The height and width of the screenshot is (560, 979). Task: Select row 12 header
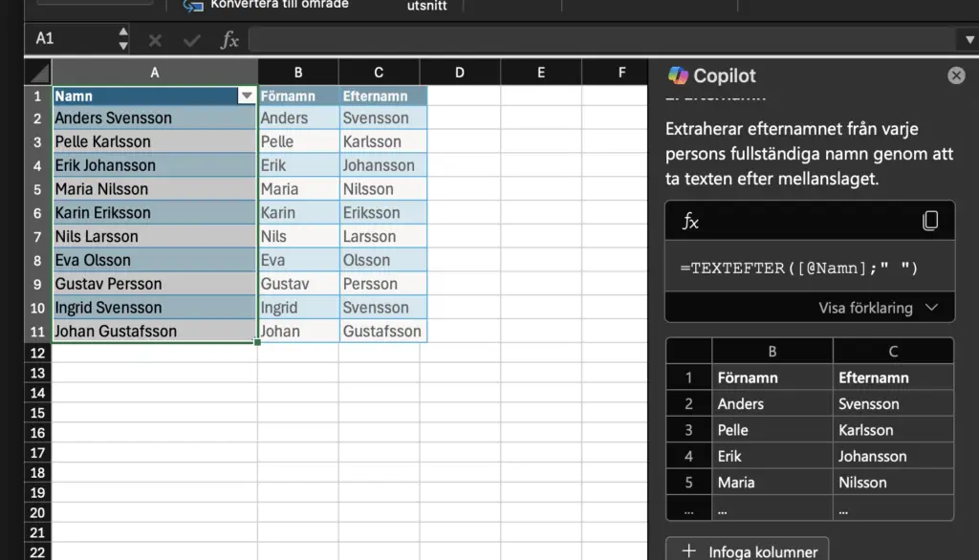click(37, 353)
